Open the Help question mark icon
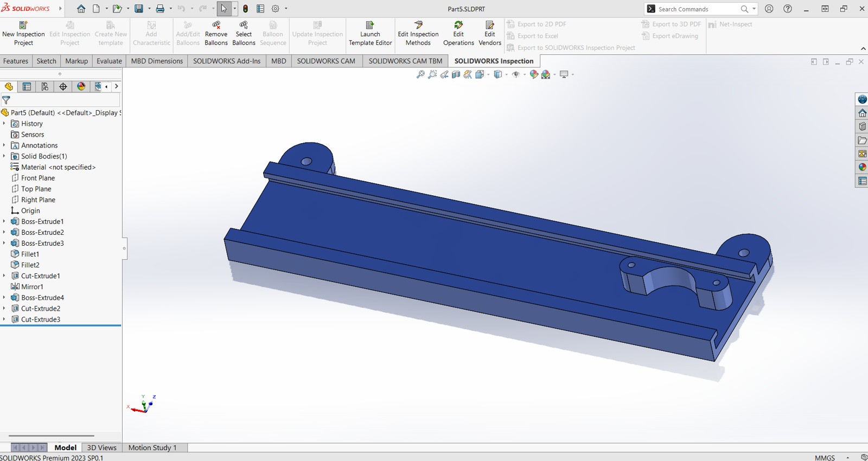868x461 pixels. 788,9
